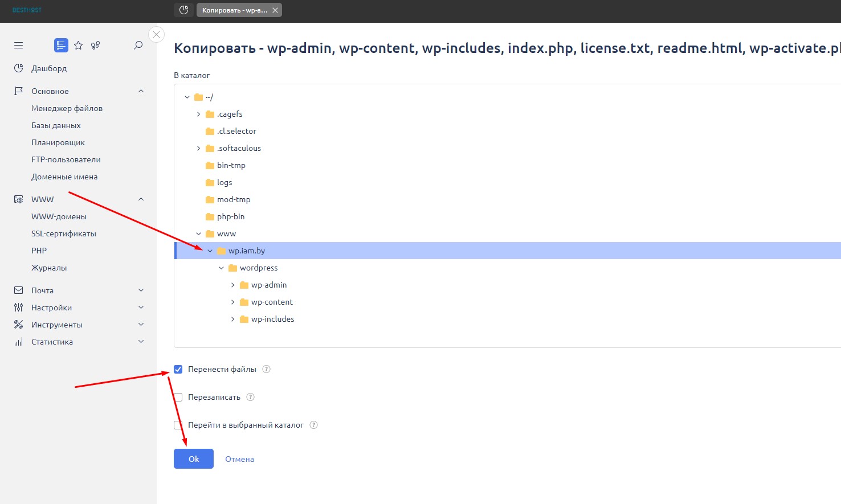Expand the Почта section in sidebar

click(141, 290)
